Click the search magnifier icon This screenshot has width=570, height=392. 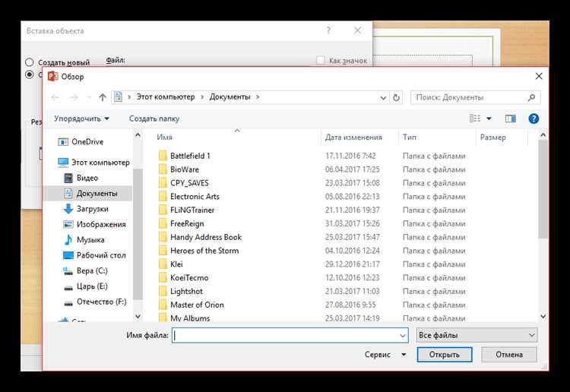coord(531,97)
